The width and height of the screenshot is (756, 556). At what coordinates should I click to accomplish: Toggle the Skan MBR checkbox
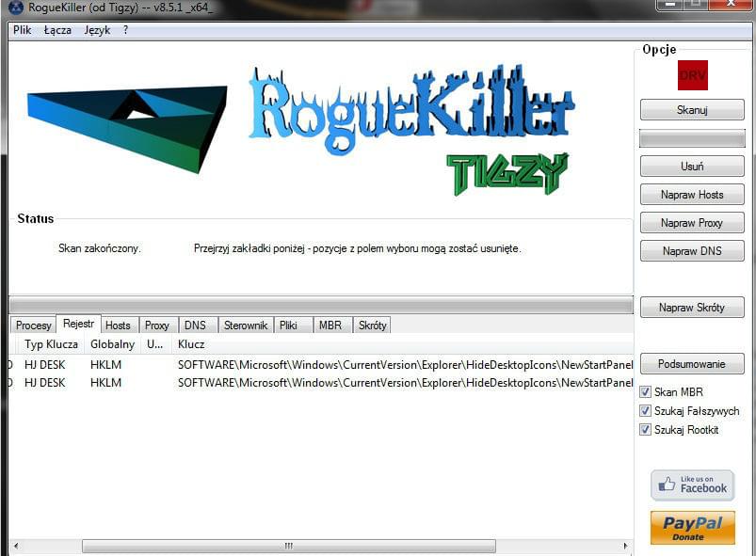pos(645,391)
